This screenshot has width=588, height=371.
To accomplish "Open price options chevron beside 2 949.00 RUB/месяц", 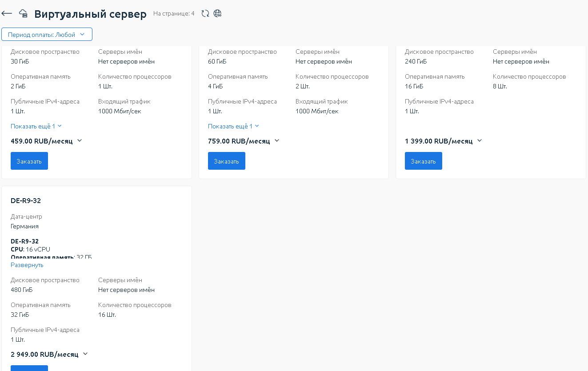I will pos(85,354).
